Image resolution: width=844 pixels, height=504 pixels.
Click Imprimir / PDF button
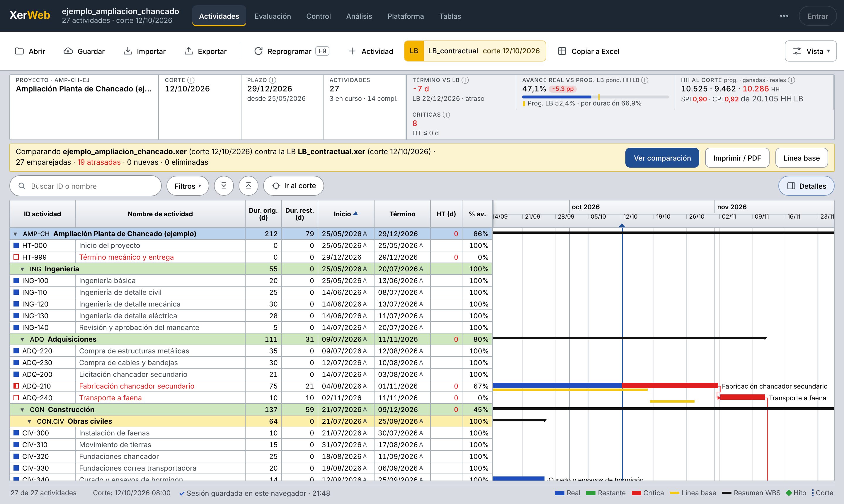(x=737, y=158)
